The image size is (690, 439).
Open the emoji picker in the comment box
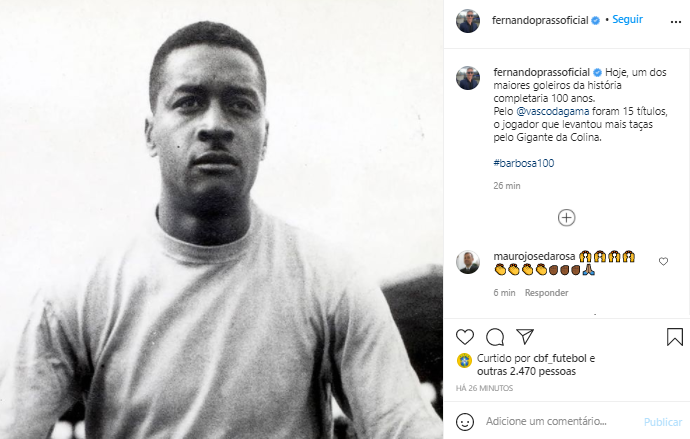coord(466,421)
